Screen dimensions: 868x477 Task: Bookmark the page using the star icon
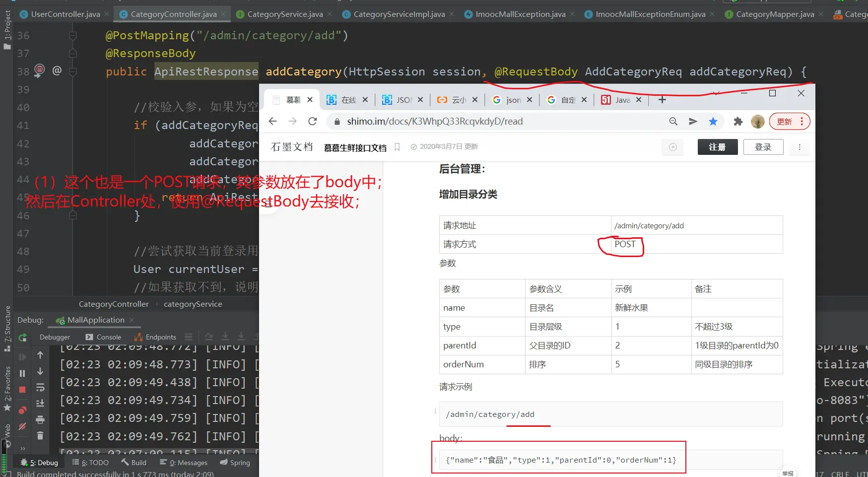click(x=713, y=122)
